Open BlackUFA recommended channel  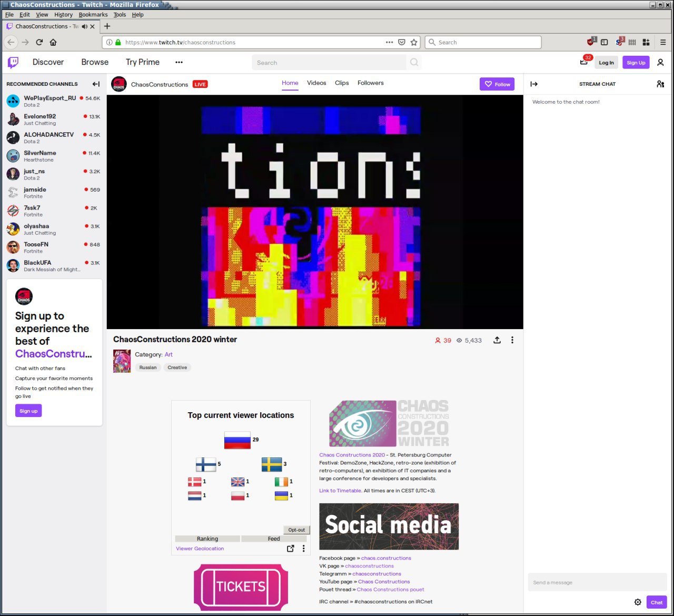(53, 265)
